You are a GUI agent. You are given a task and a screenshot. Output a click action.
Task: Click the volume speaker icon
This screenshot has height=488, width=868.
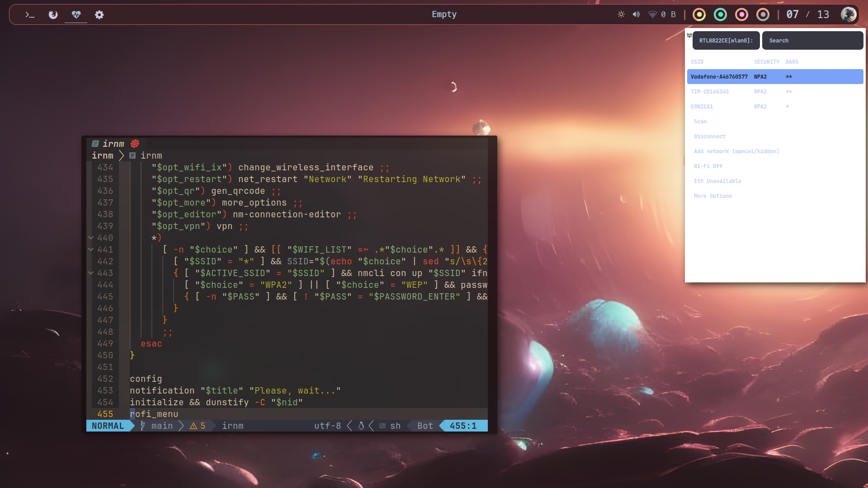(636, 14)
